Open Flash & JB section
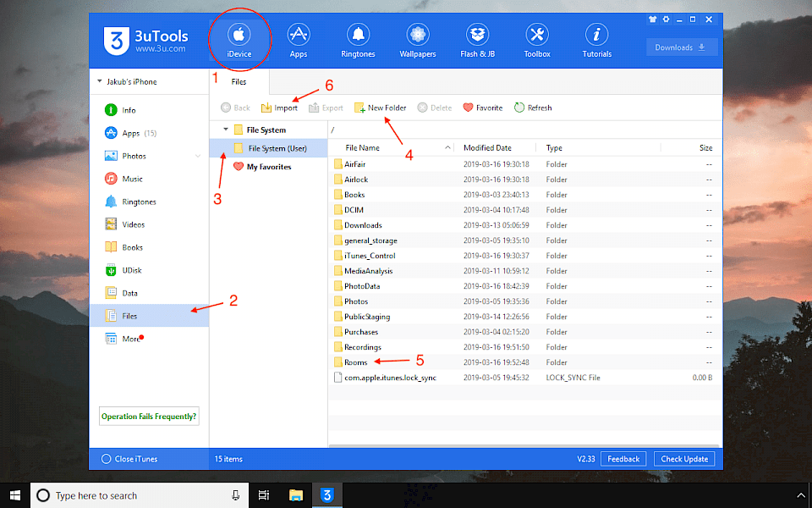 pyautogui.click(x=477, y=41)
